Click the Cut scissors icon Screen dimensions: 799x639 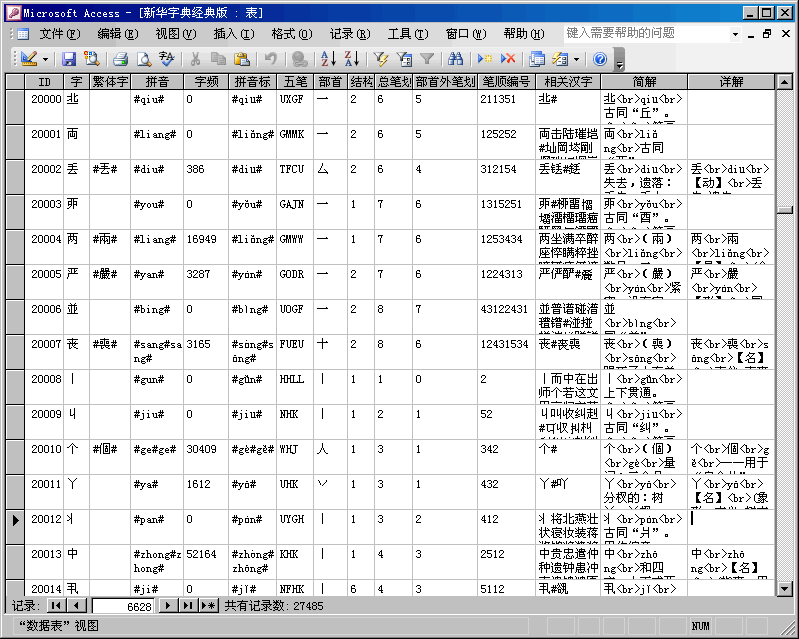[x=195, y=59]
